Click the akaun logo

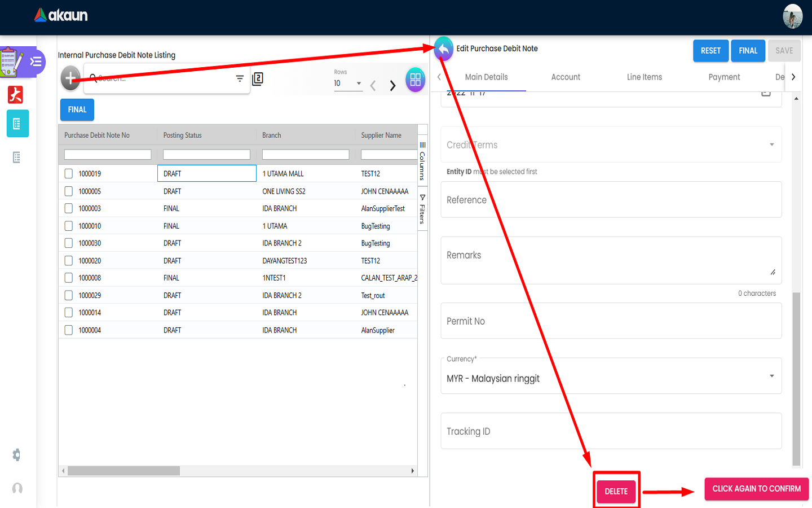tap(61, 15)
